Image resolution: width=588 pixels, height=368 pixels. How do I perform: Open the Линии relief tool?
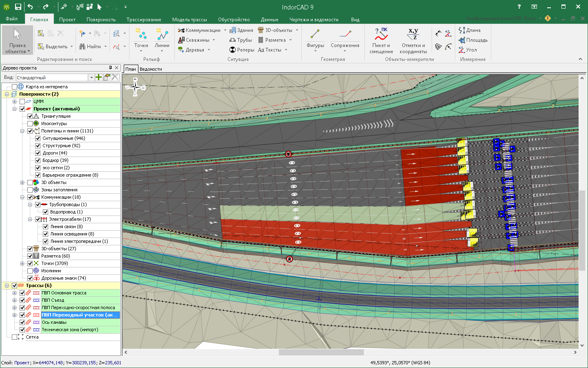tap(162, 40)
